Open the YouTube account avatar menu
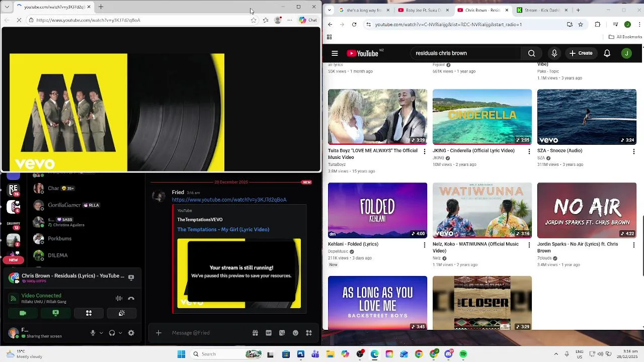644x362 pixels. 626,53
